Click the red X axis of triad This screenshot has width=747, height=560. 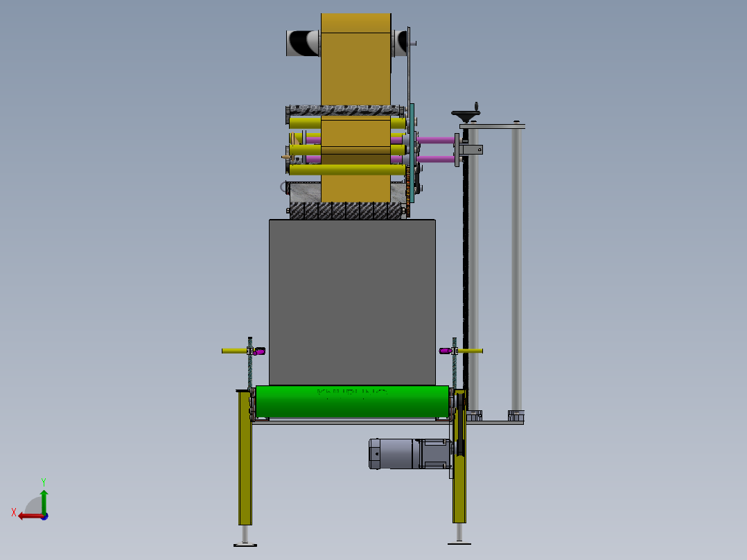point(31,516)
